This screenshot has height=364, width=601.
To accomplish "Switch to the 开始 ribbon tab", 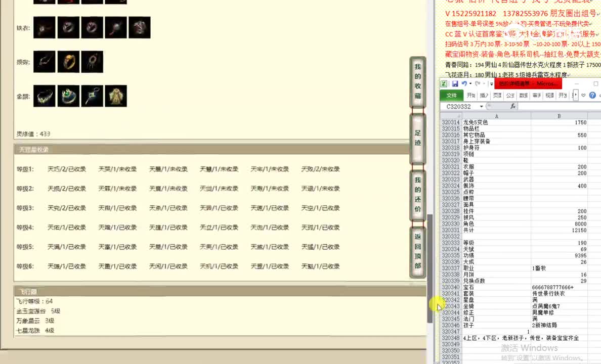I will (471, 95).
